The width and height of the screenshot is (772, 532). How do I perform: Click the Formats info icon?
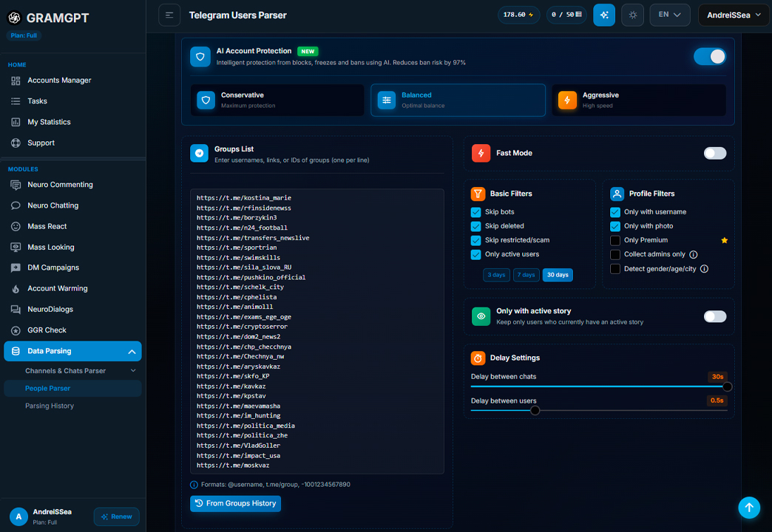pos(194,485)
